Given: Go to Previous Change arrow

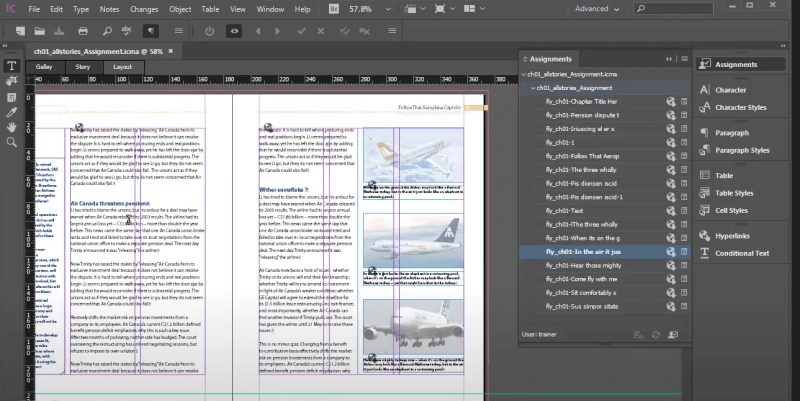Looking at the screenshot, I should (x=258, y=31).
